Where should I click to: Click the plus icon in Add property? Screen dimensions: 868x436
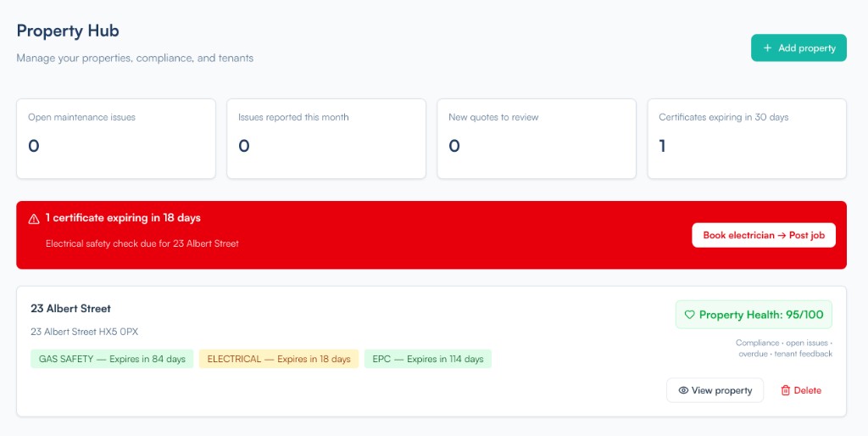pyautogui.click(x=768, y=48)
